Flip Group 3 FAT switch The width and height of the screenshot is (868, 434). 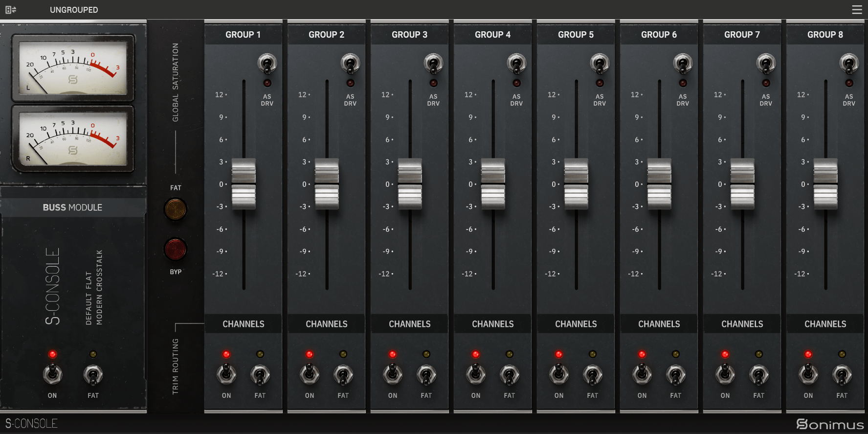[426, 374]
